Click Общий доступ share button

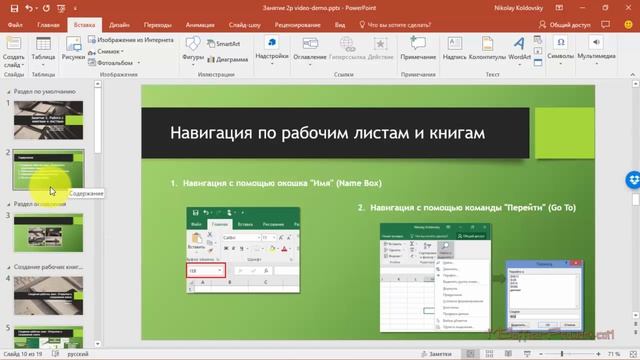click(565, 25)
